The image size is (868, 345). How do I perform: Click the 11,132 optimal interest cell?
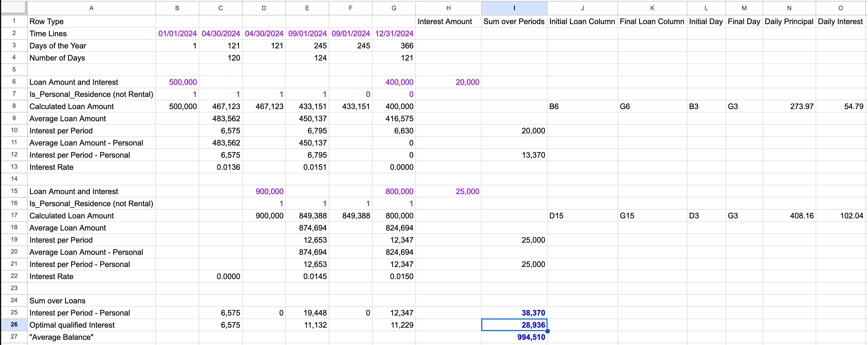coord(307,325)
